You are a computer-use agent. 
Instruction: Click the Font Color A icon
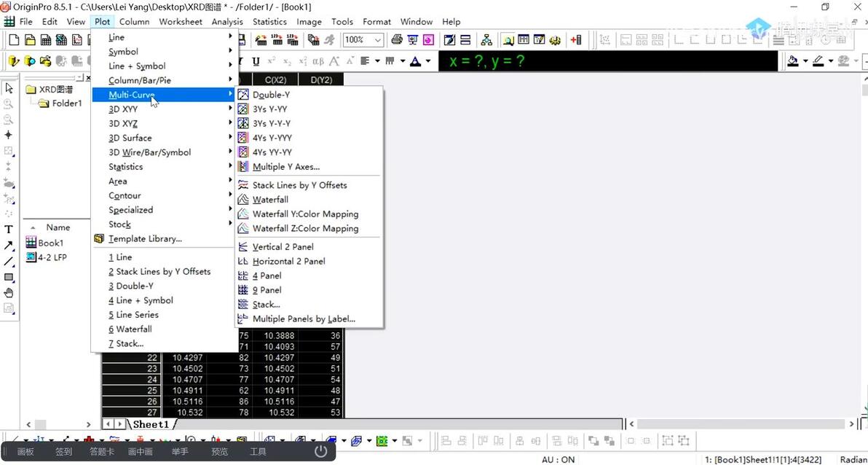pyautogui.click(x=415, y=61)
